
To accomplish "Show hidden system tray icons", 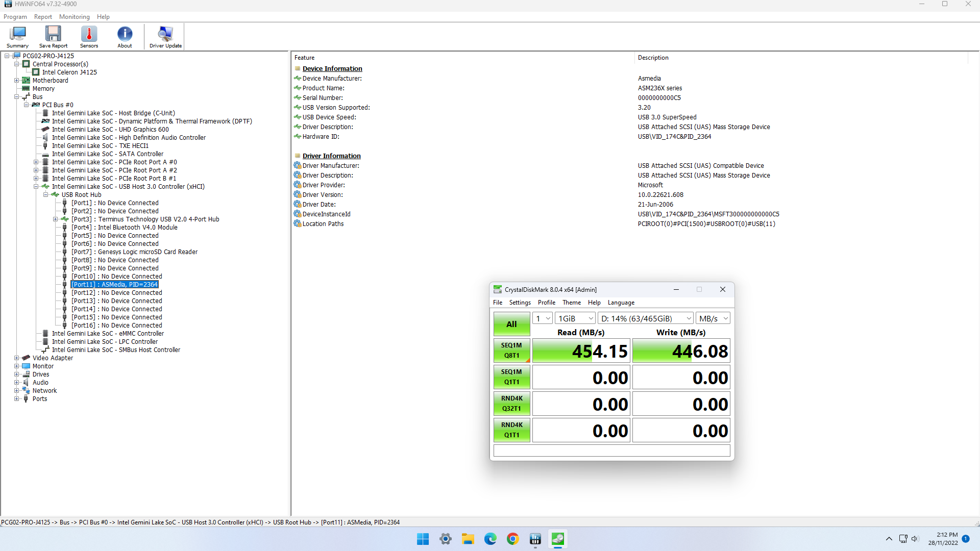I will [x=889, y=539].
